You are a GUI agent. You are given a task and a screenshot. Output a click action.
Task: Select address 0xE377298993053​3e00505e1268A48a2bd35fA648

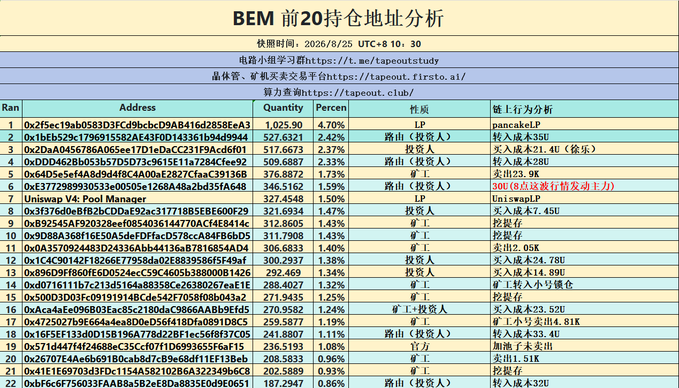pos(138,186)
